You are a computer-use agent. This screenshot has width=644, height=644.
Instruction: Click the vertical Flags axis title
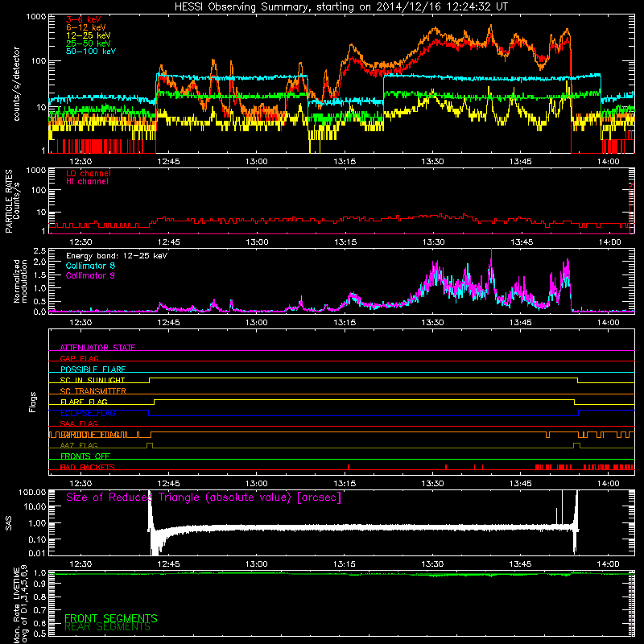click(33, 402)
